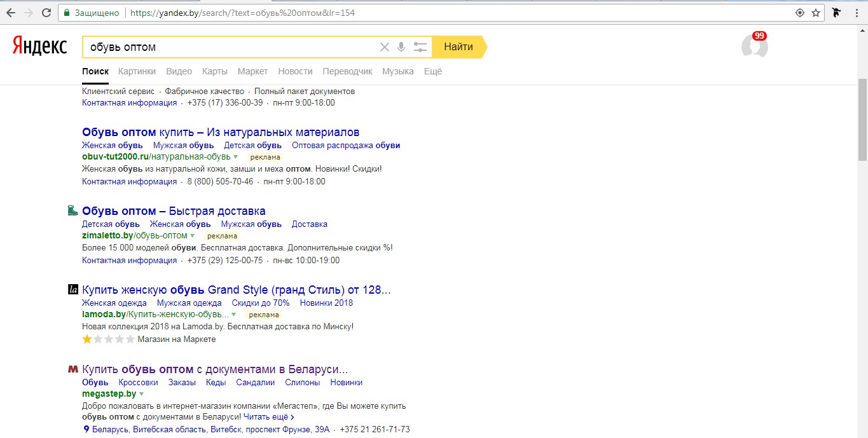
Task: Expand 'Читать ещё' in Megastep snippet
Action: pyautogui.click(x=270, y=417)
